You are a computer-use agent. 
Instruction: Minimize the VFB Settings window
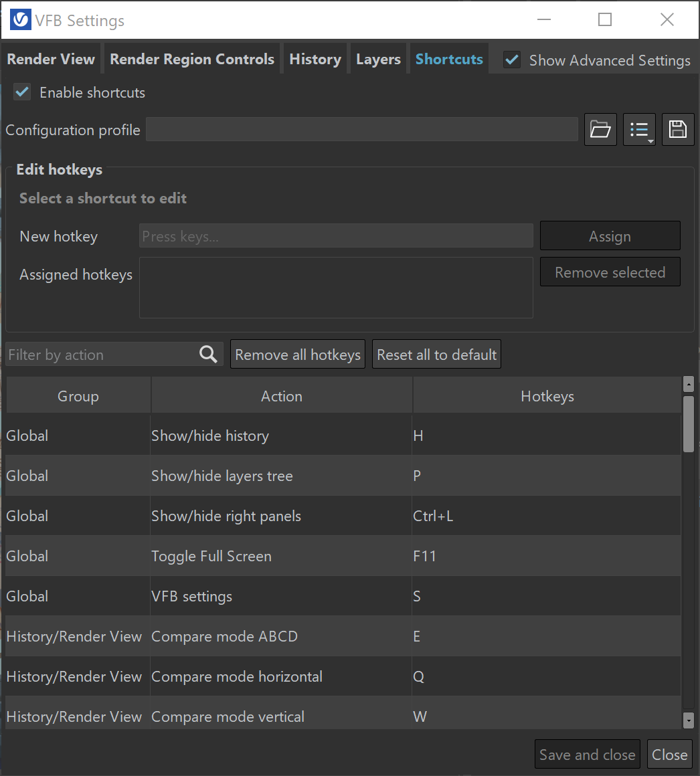pos(543,20)
